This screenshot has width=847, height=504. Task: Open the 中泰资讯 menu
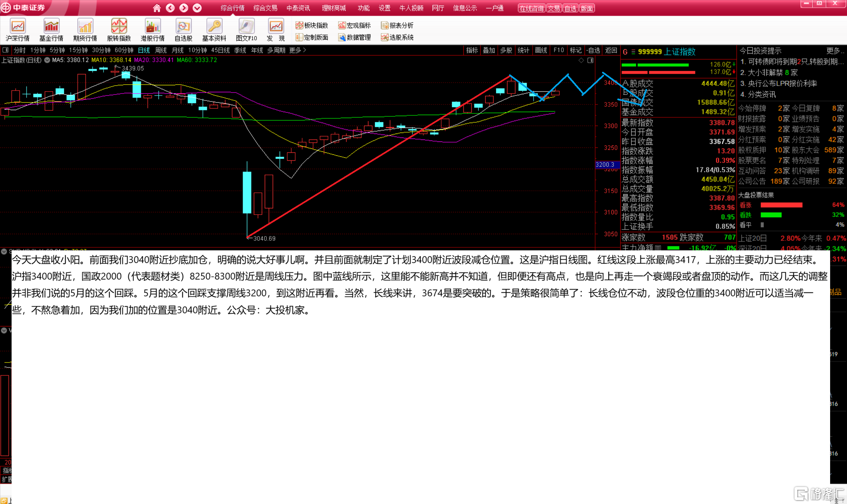click(x=298, y=8)
